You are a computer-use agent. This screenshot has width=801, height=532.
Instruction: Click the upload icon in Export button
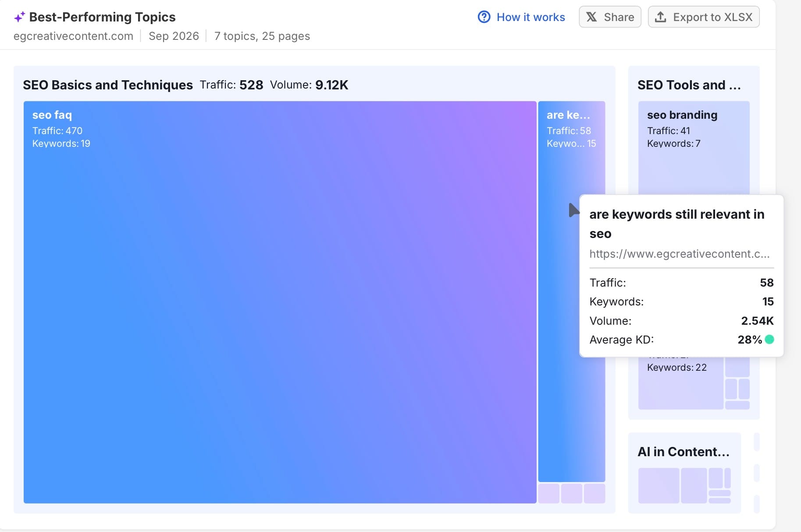click(x=660, y=17)
